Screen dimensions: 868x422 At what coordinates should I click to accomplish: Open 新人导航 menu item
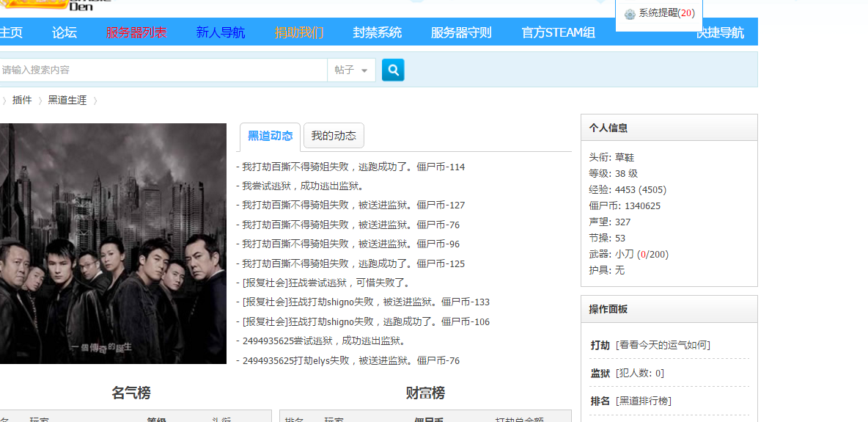point(221,32)
